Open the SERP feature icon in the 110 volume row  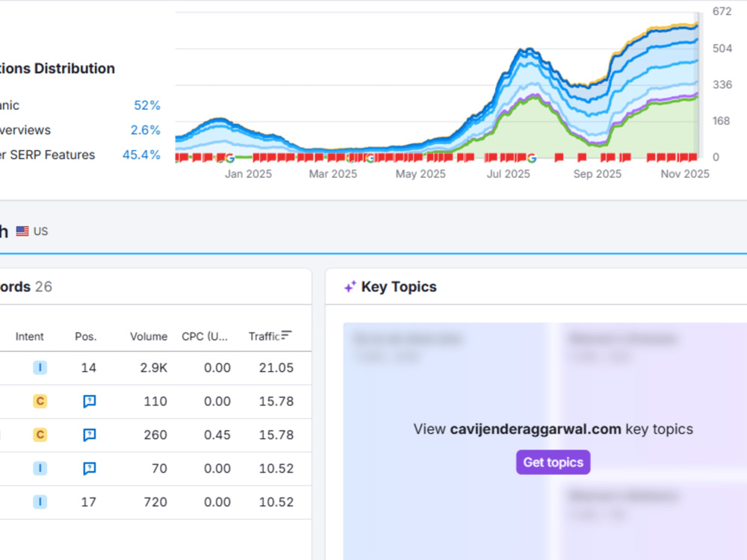(x=89, y=402)
